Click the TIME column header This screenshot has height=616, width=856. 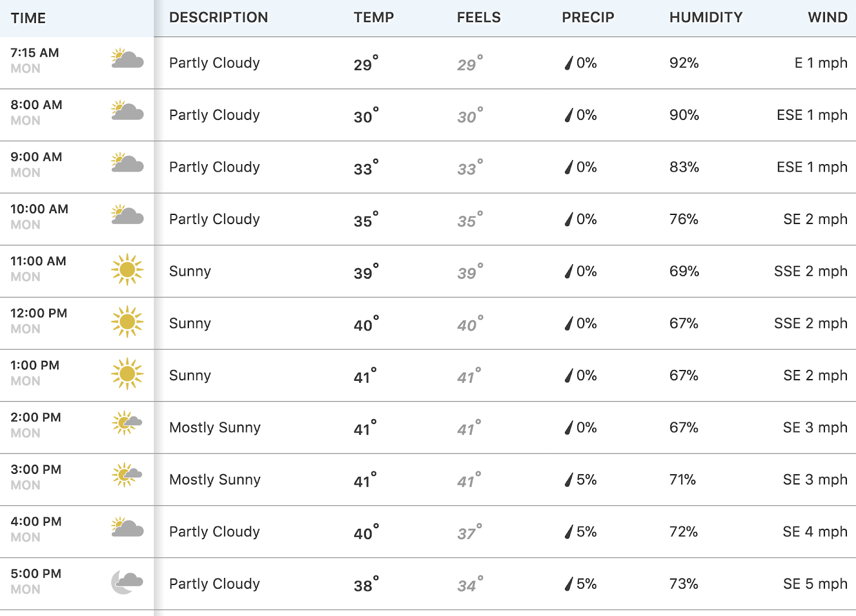click(x=28, y=18)
